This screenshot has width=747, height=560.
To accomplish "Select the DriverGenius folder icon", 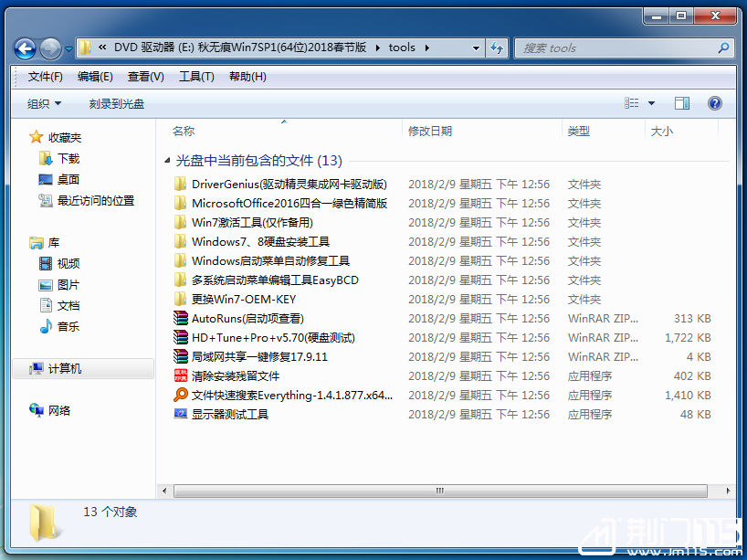I will click(180, 184).
